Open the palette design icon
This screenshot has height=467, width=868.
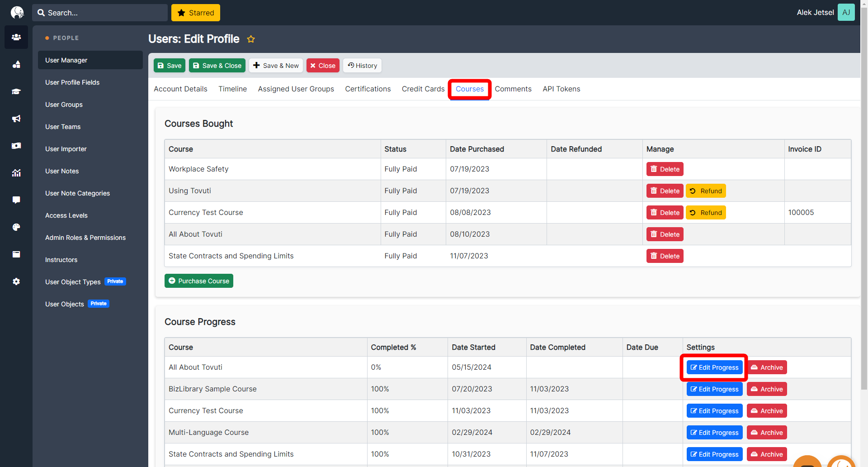pyautogui.click(x=16, y=227)
